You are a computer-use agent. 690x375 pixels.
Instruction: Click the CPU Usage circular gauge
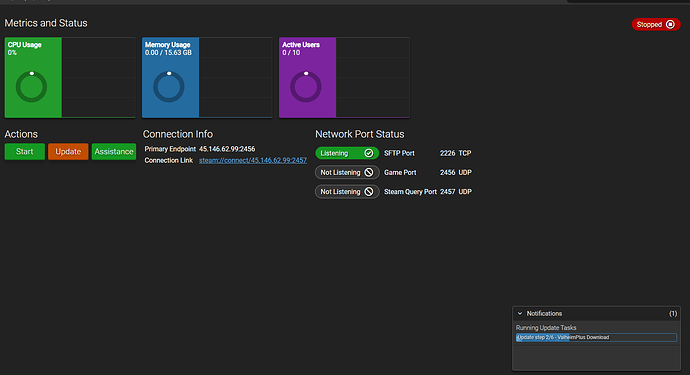click(32, 87)
